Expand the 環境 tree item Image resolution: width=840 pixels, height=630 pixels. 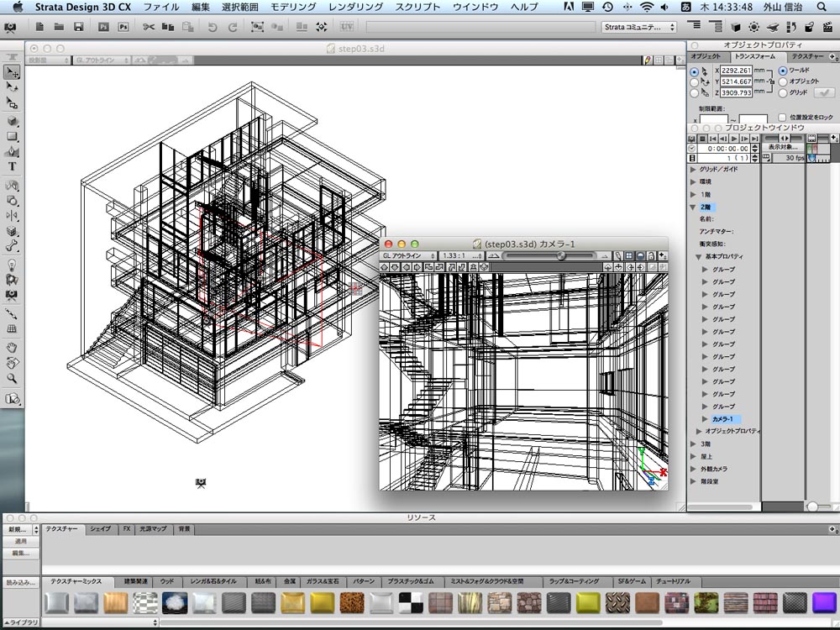[693, 181]
